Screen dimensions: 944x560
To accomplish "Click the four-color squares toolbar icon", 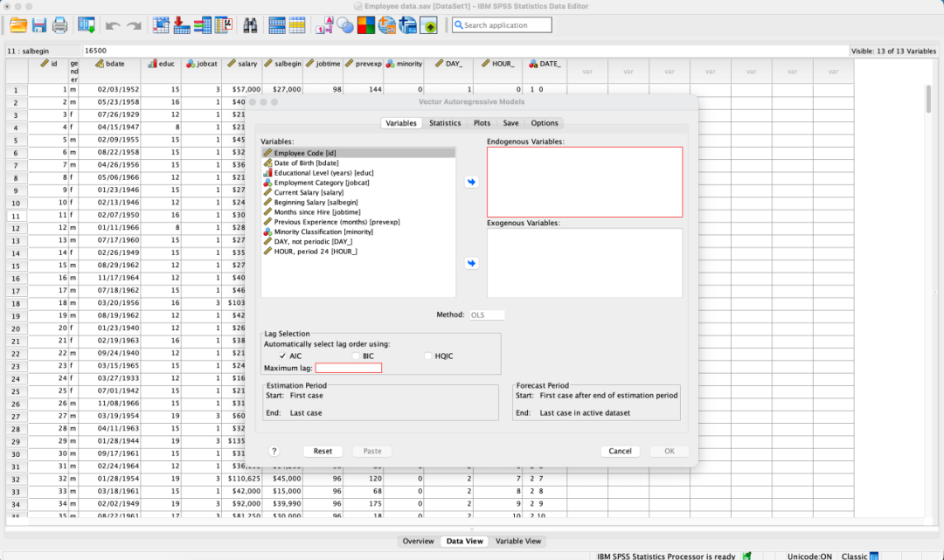I will (365, 25).
